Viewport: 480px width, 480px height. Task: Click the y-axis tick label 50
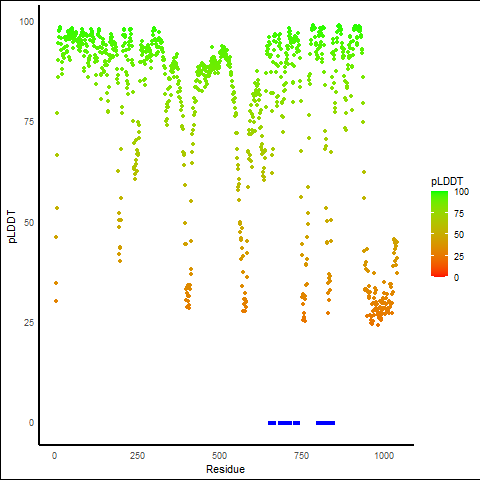click(x=29, y=223)
